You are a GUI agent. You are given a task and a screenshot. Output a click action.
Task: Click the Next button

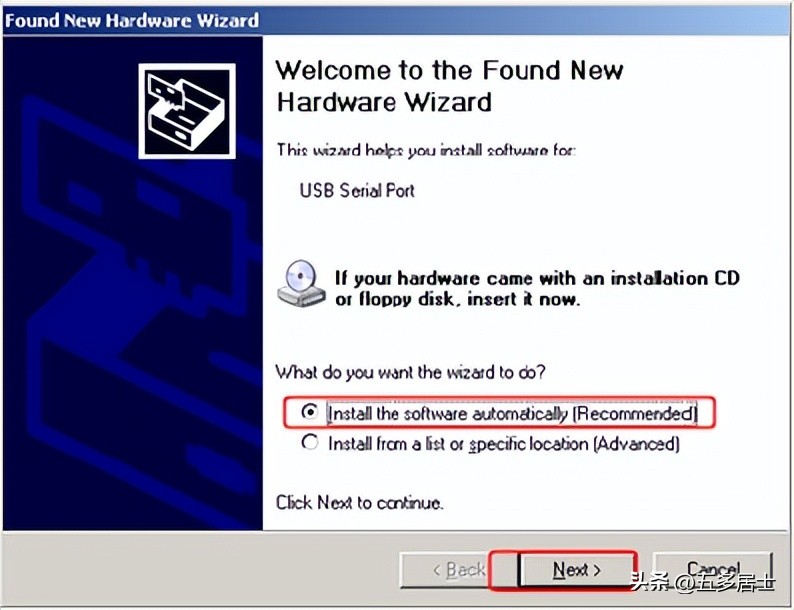coord(577,570)
